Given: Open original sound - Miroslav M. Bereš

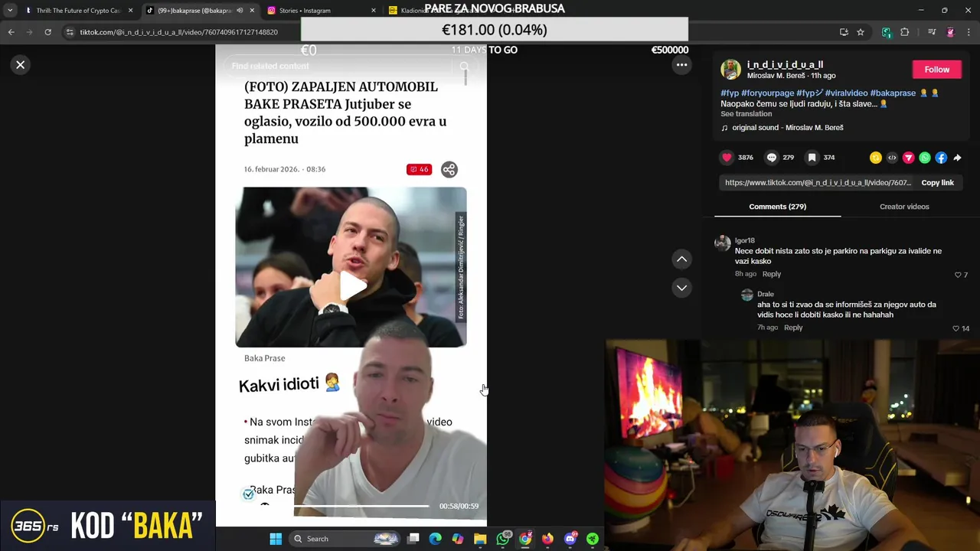Looking at the screenshot, I should (x=787, y=128).
